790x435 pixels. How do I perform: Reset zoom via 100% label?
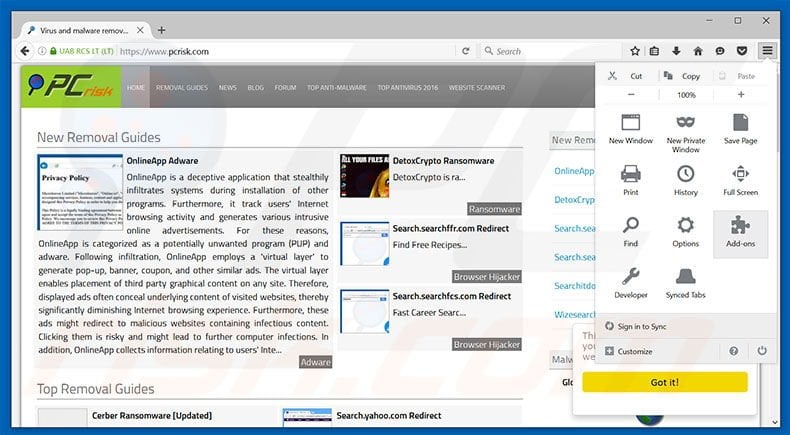point(686,95)
